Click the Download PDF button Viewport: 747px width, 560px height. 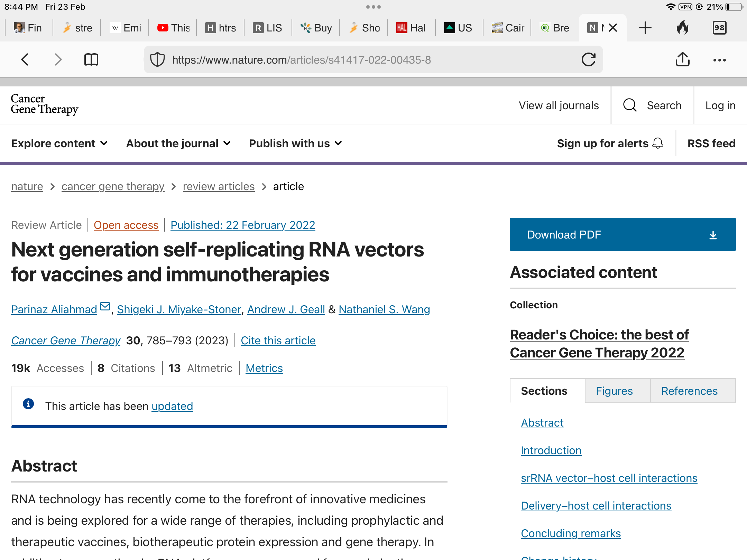(x=622, y=234)
